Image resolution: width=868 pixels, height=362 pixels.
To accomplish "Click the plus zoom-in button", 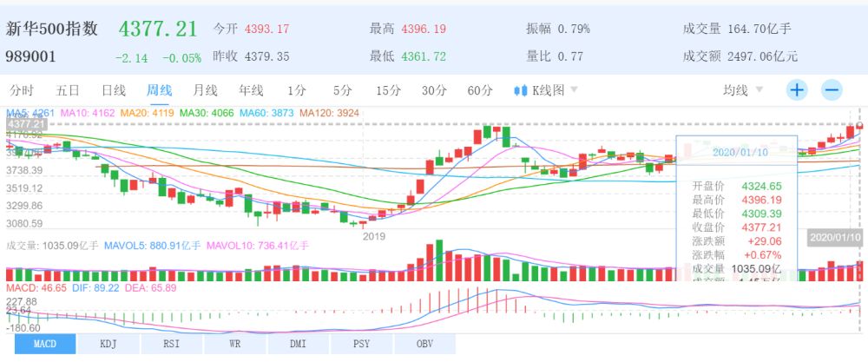I will point(797,89).
